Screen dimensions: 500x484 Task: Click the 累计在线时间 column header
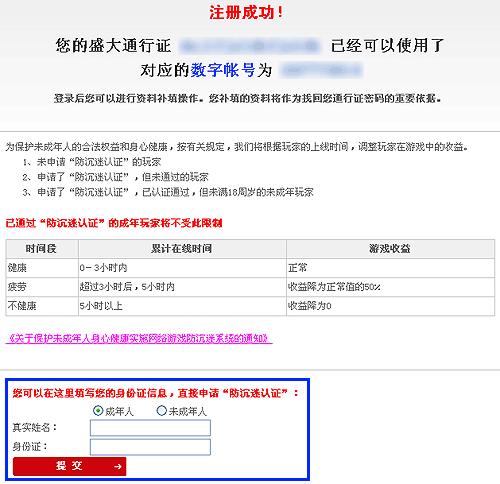tap(182, 249)
